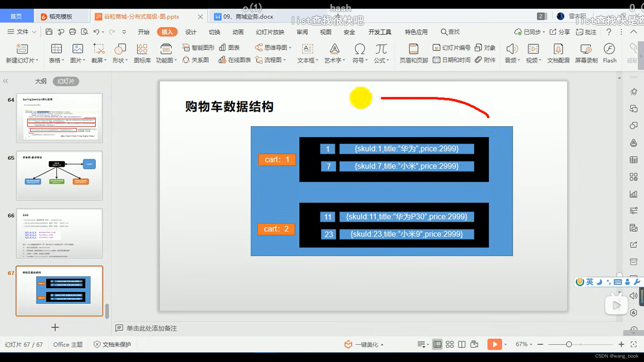Expand slide thumbnail panel expander

point(5,81)
